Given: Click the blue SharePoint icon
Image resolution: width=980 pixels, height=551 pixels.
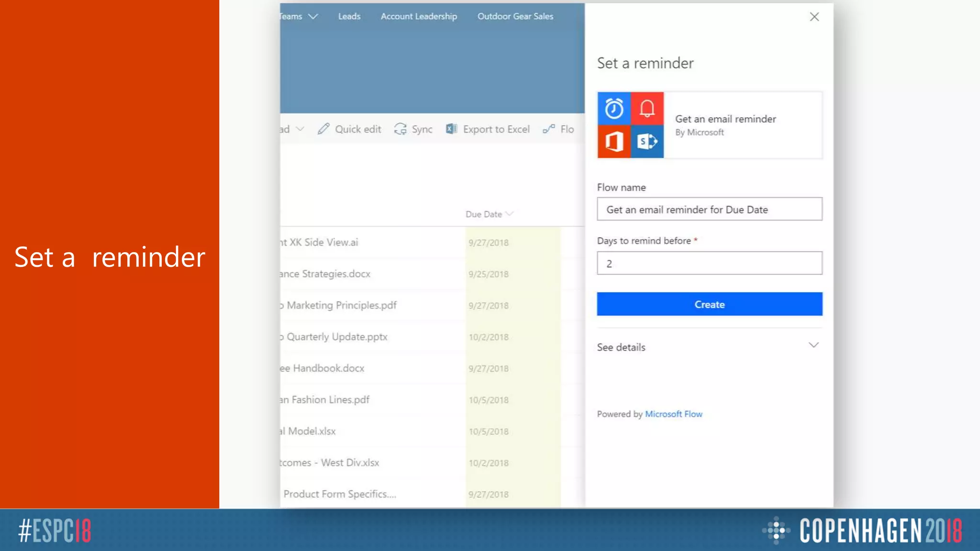Looking at the screenshot, I should [647, 142].
